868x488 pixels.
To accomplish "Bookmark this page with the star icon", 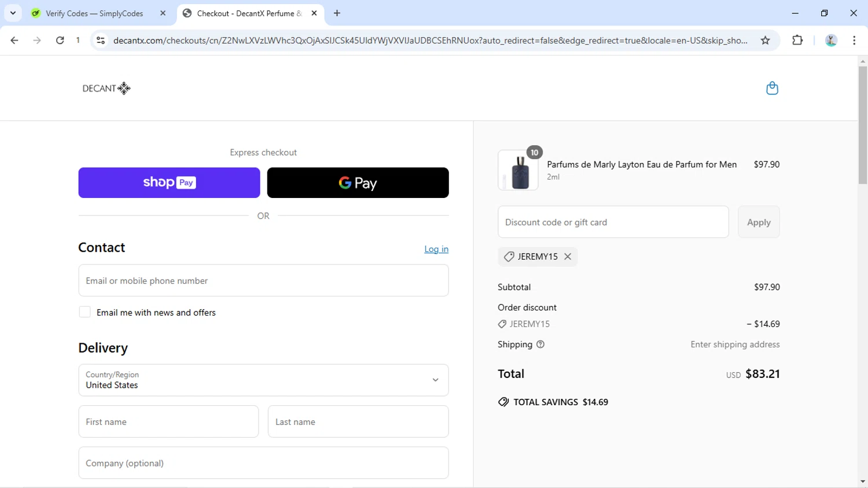I will 766,41.
